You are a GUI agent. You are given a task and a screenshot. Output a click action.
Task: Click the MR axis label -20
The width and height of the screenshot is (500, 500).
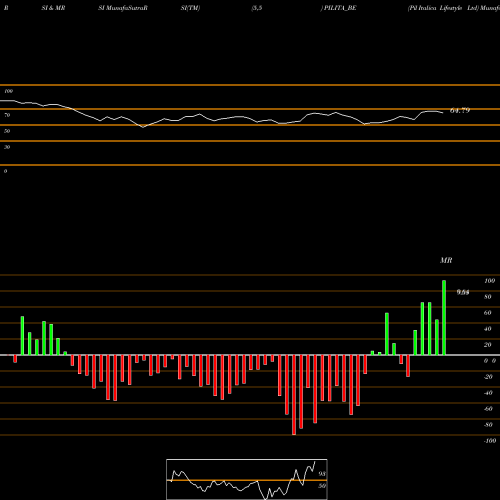(488, 377)
